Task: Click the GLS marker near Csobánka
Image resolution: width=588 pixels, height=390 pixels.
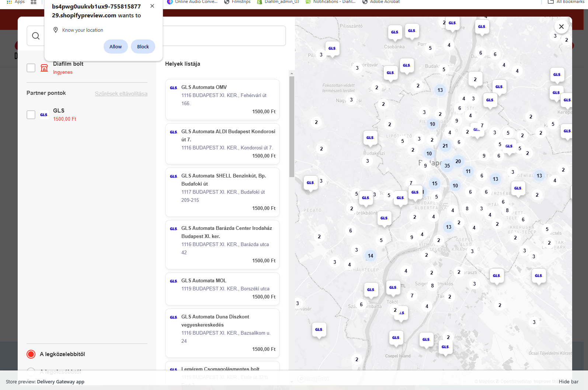Action: click(394, 32)
